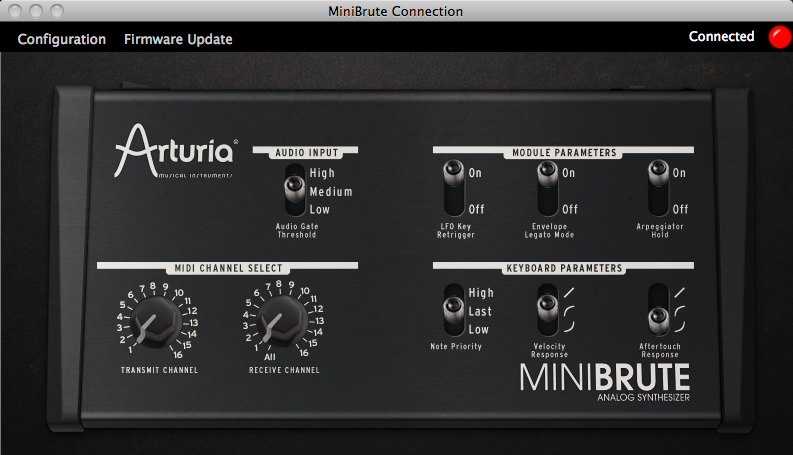Set Receive Channel to 16
The width and height of the screenshot is (793, 455).
[303, 353]
